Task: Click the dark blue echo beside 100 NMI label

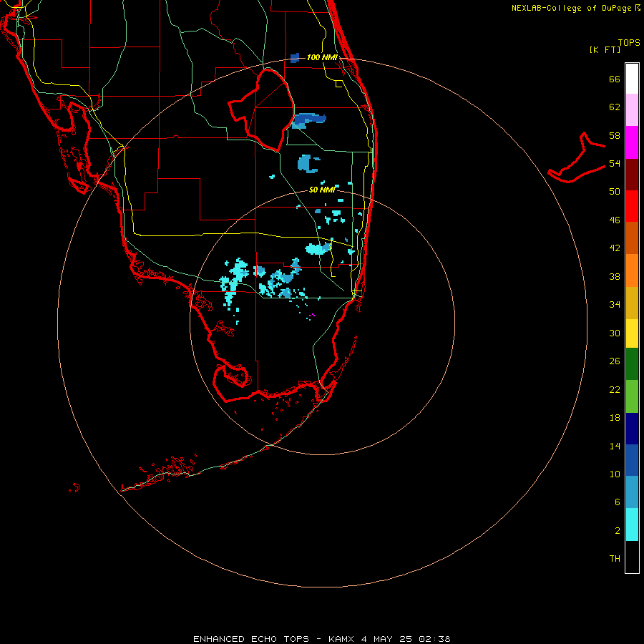Action: coord(295,58)
